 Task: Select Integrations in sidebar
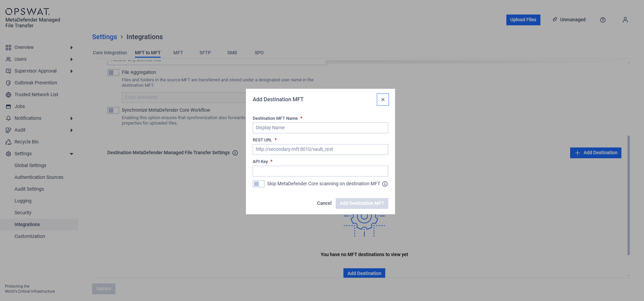(x=39, y=224)
